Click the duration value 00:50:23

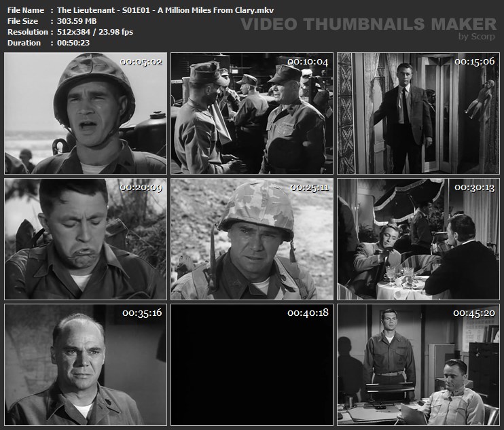[73, 43]
